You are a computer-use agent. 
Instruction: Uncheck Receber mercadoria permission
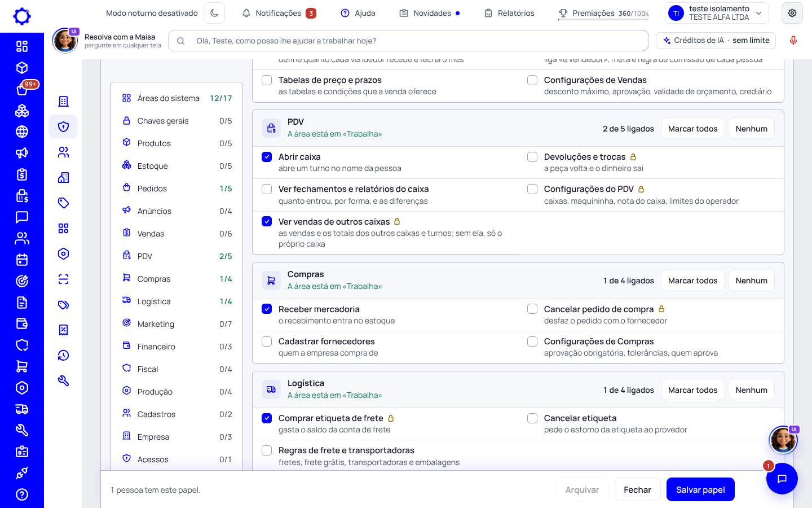[x=267, y=309]
